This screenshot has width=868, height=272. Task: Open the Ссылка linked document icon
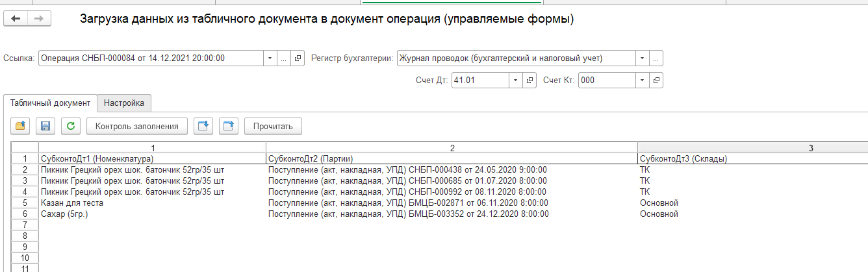coord(298,58)
